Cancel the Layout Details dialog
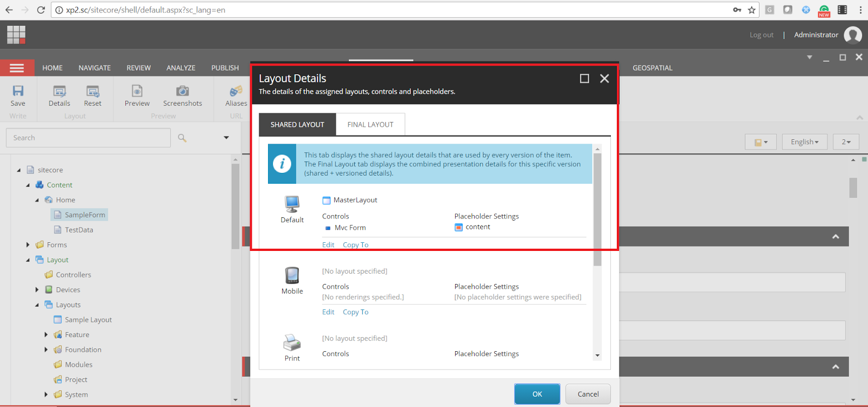 pyautogui.click(x=588, y=394)
